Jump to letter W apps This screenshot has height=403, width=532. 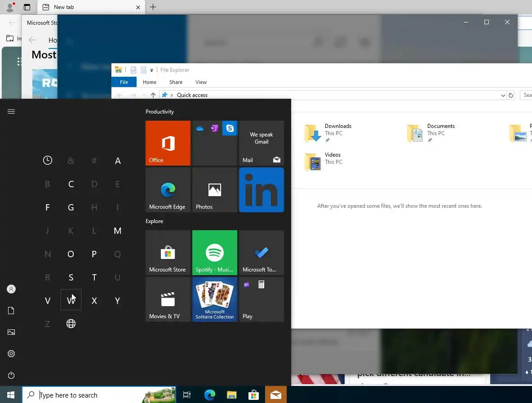71,300
